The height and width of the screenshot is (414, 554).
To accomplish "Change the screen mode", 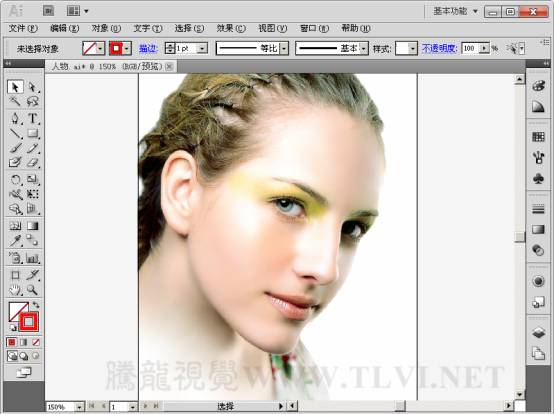I will pos(24,372).
